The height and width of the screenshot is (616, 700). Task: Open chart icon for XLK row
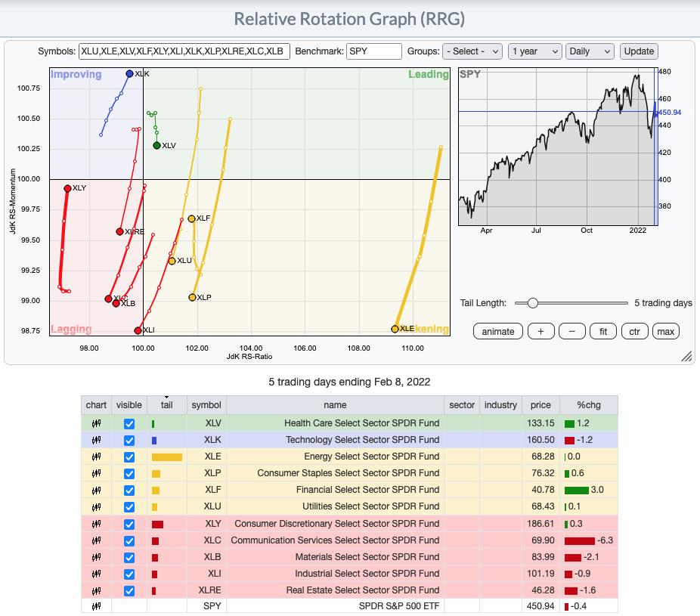coord(96,440)
